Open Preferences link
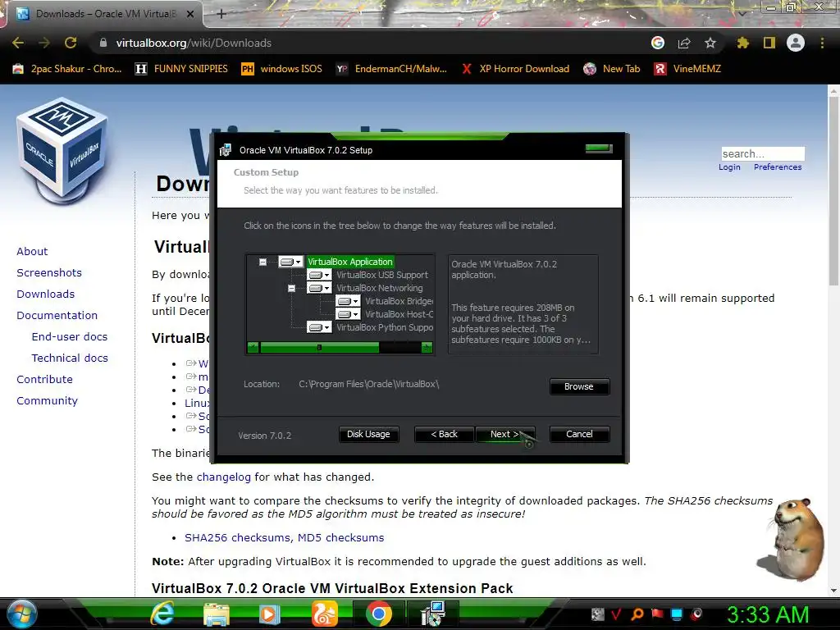840x630 pixels. [778, 167]
